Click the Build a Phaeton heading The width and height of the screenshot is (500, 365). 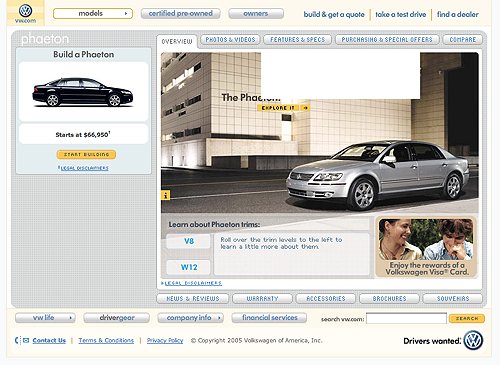[x=84, y=54]
